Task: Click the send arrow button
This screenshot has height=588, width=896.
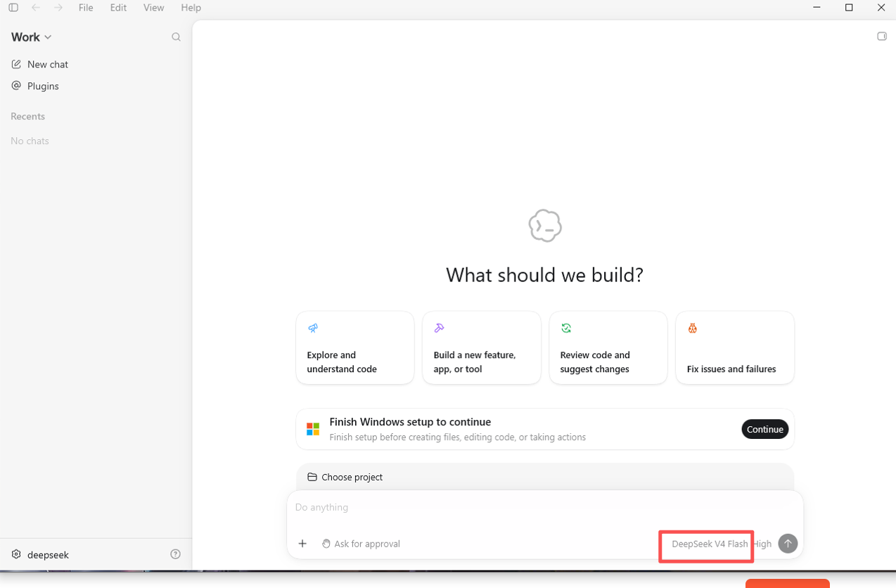Action: coord(788,544)
